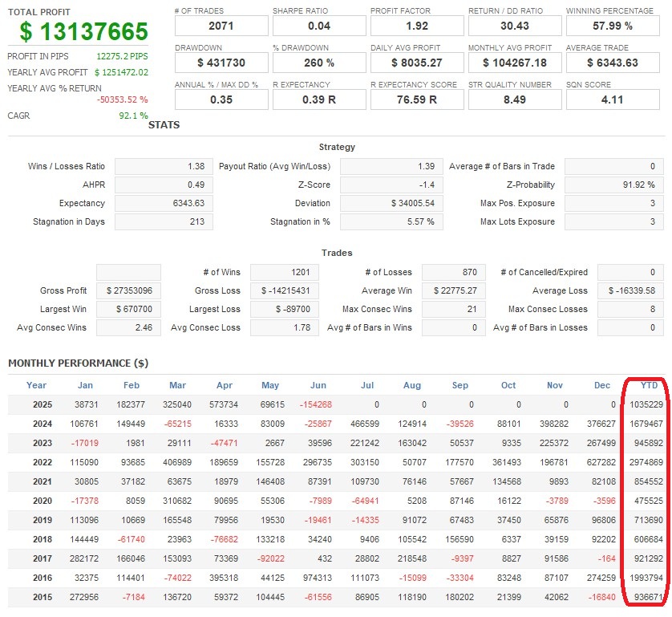Select the R Expectancy Score value 76.59 R

pyautogui.click(x=417, y=99)
